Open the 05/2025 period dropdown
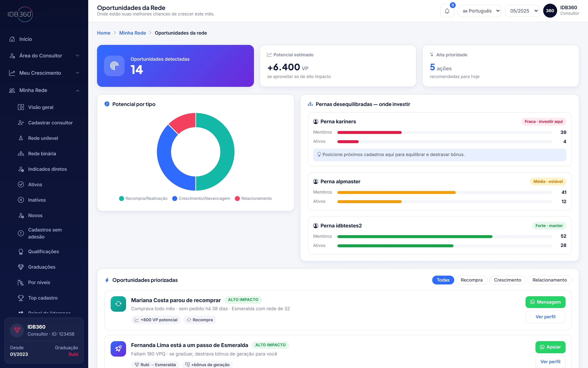This screenshot has height=368, width=588. pos(522,11)
